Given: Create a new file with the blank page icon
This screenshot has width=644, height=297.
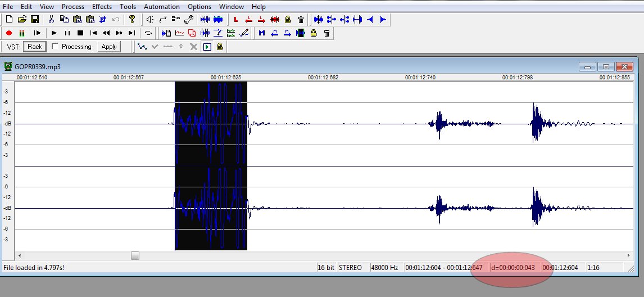Looking at the screenshot, I should coord(9,19).
